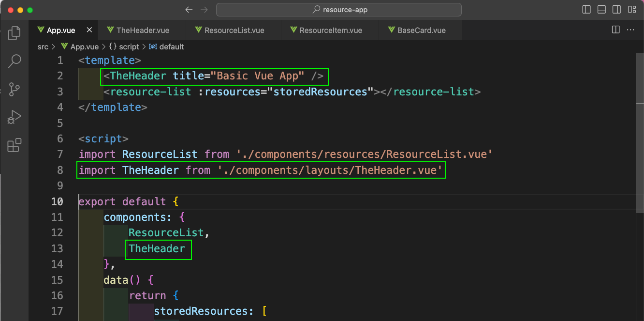
Task: Click the split editor right icon
Action: (x=616, y=30)
